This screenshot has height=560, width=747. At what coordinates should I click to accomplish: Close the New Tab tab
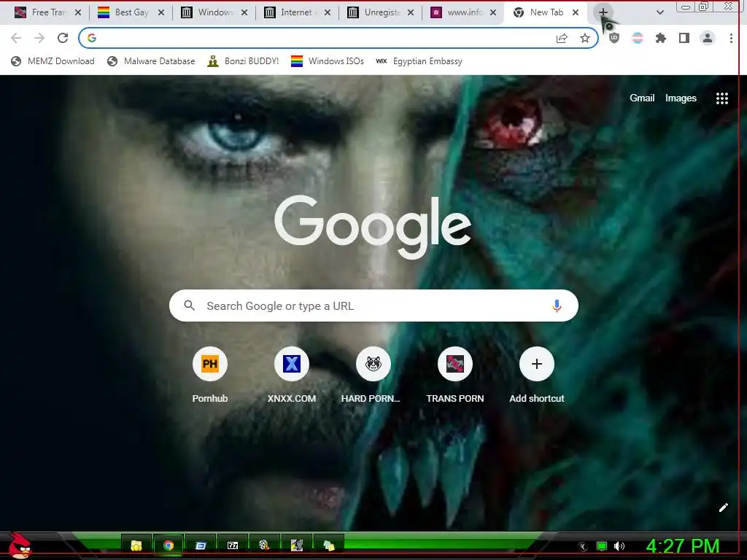(576, 12)
